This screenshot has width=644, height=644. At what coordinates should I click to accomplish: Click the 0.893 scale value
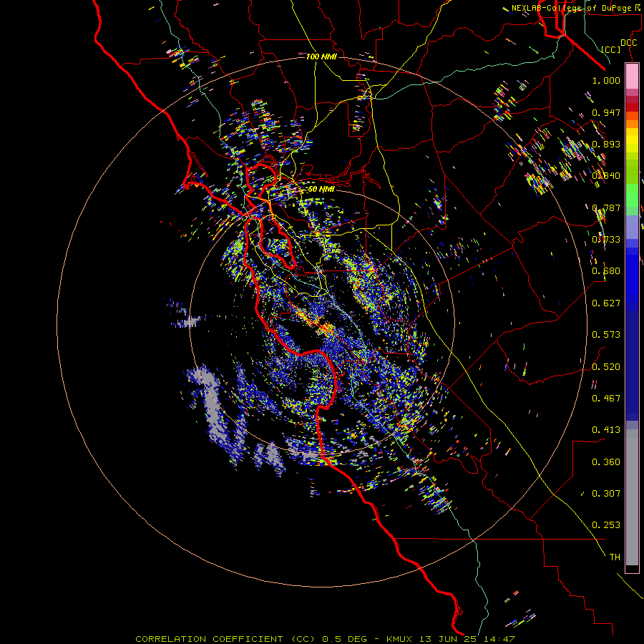pyautogui.click(x=606, y=144)
